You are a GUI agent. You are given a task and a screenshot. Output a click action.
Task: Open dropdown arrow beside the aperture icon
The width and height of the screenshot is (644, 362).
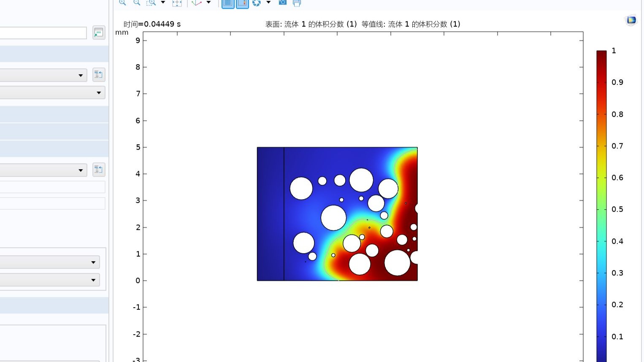pos(268,3)
